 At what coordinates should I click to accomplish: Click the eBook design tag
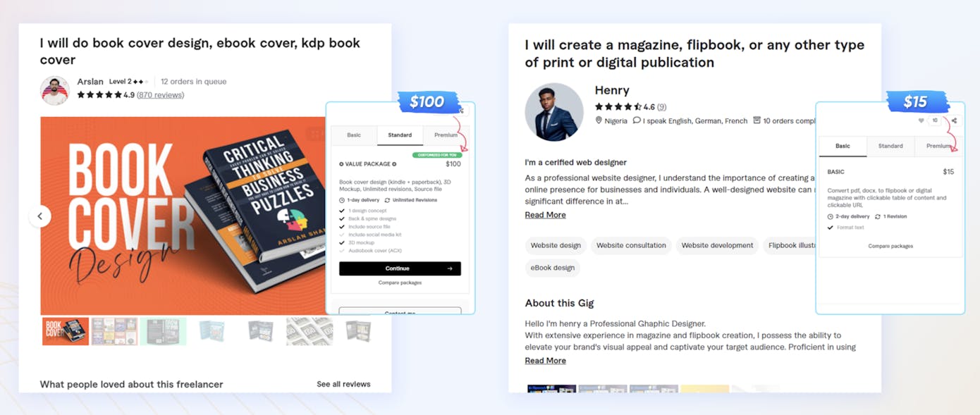(553, 268)
